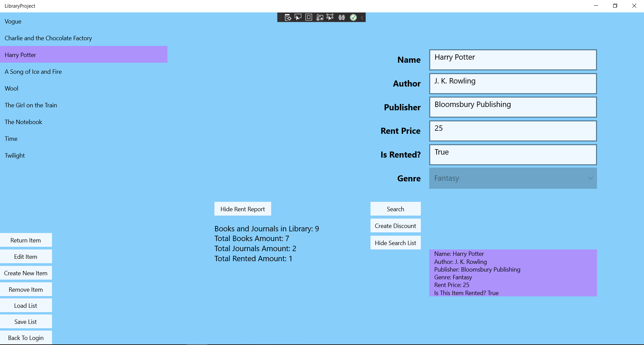
Task: Toggle the Display Layout Adorners icon
Action: tap(309, 17)
